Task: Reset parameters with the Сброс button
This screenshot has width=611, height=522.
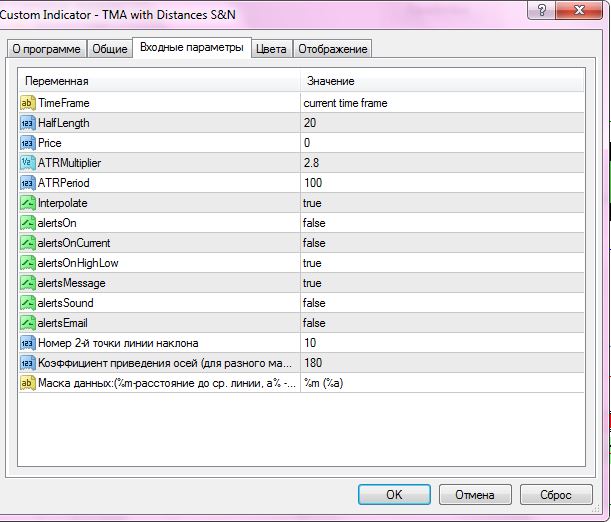Action: coord(556,494)
